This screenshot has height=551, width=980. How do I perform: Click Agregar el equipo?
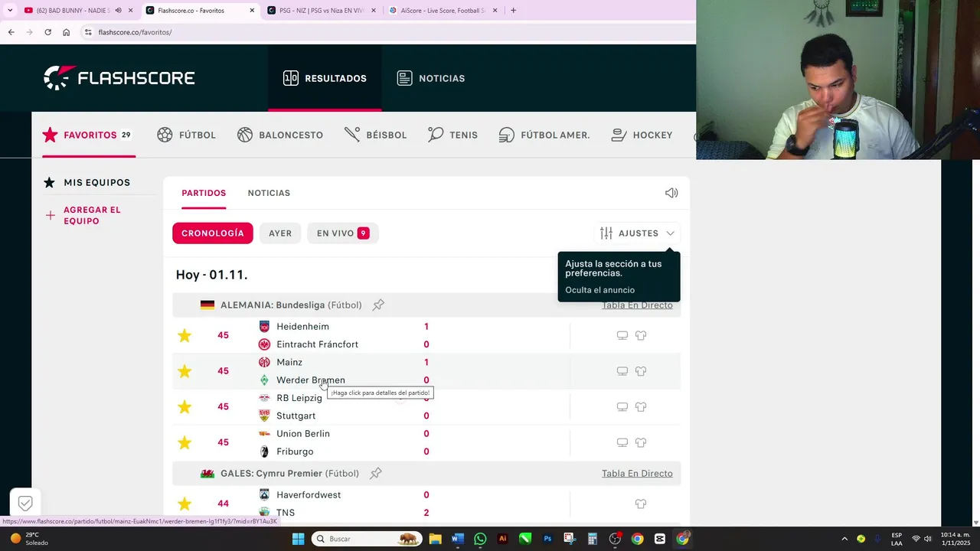pos(92,215)
